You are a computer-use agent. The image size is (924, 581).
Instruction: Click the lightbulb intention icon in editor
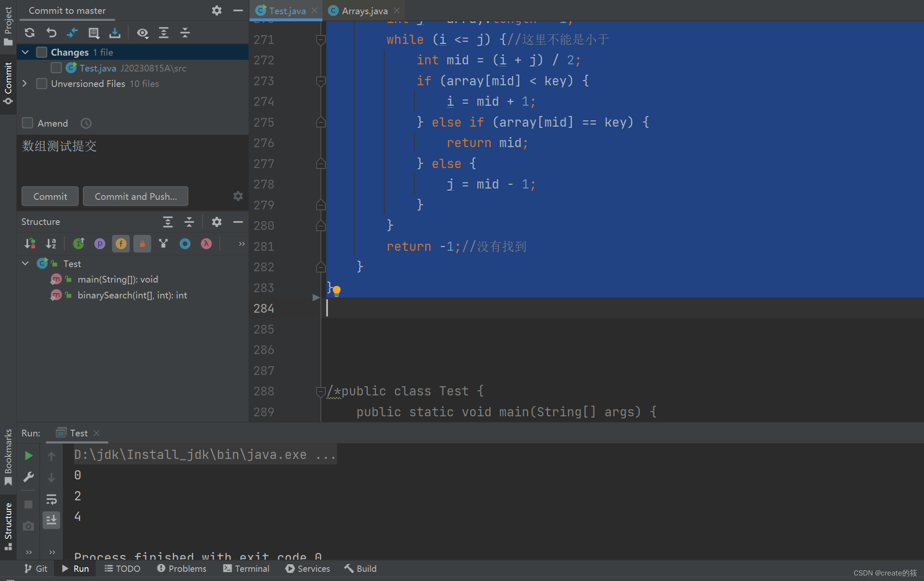pyautogui.click(x=337, y=290)
